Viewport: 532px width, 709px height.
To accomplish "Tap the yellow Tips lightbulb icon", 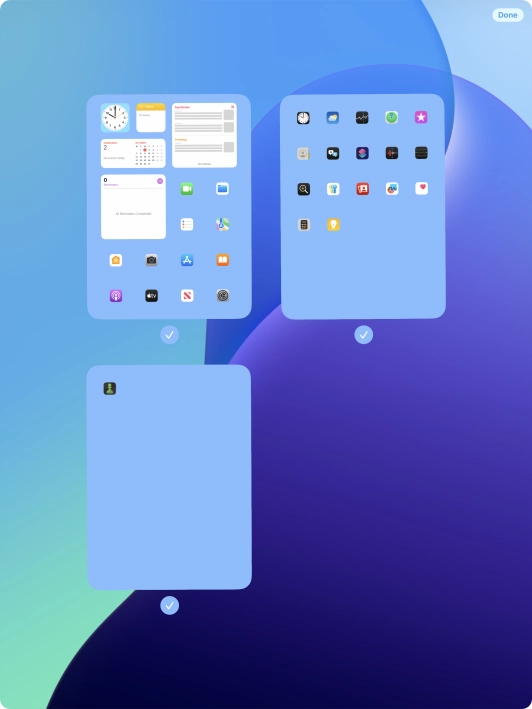I will click(333, 224).
